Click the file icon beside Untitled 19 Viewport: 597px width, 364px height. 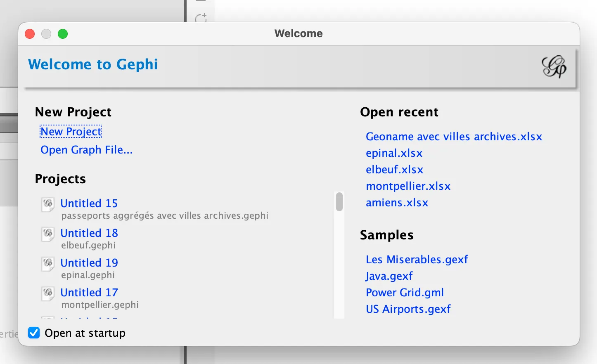point(48,263)
